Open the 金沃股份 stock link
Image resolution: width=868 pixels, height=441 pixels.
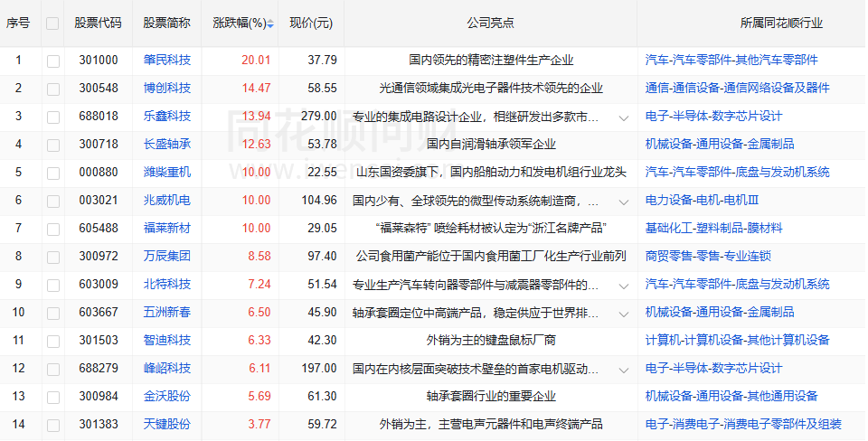tap(167, 396)
